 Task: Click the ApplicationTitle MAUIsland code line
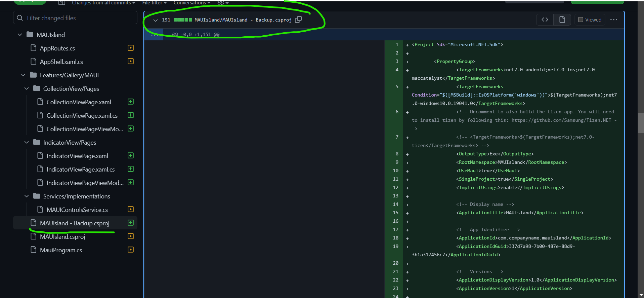pyautogui.click(x=520, y=213)
